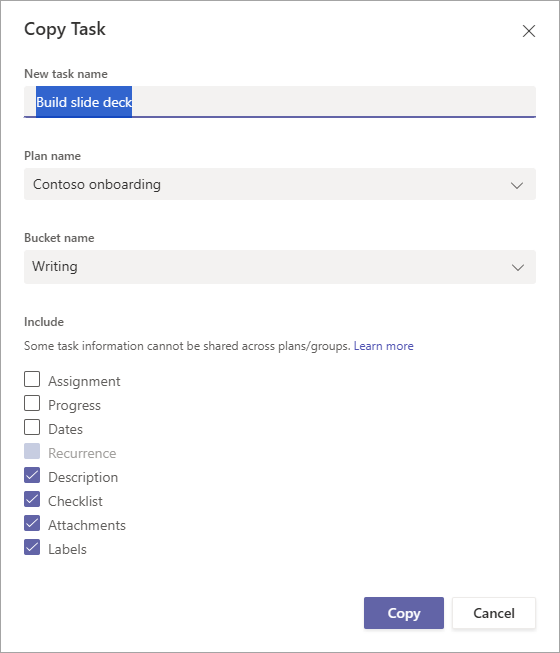560x653 pixels.
Task: Open the Learn more link
Action: pos(383,346)
